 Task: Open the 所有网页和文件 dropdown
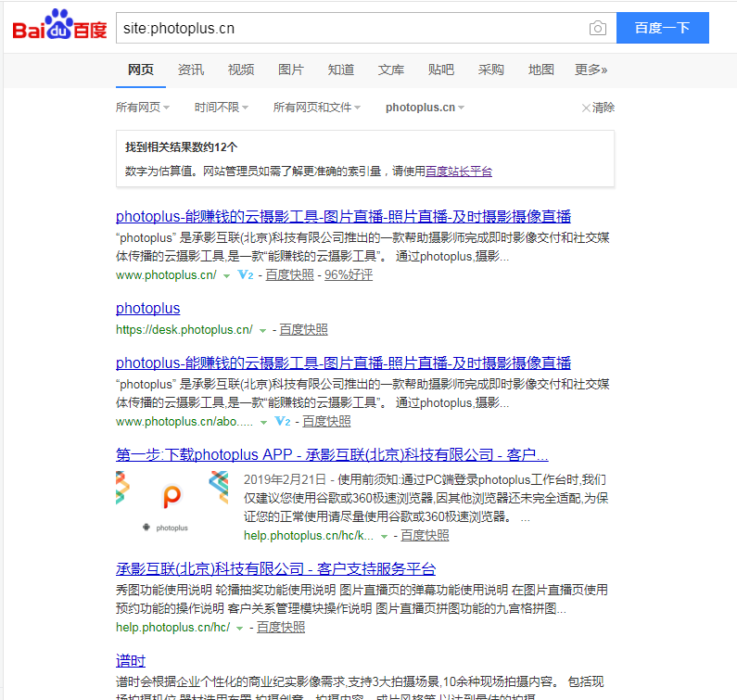tap(317, 108)
